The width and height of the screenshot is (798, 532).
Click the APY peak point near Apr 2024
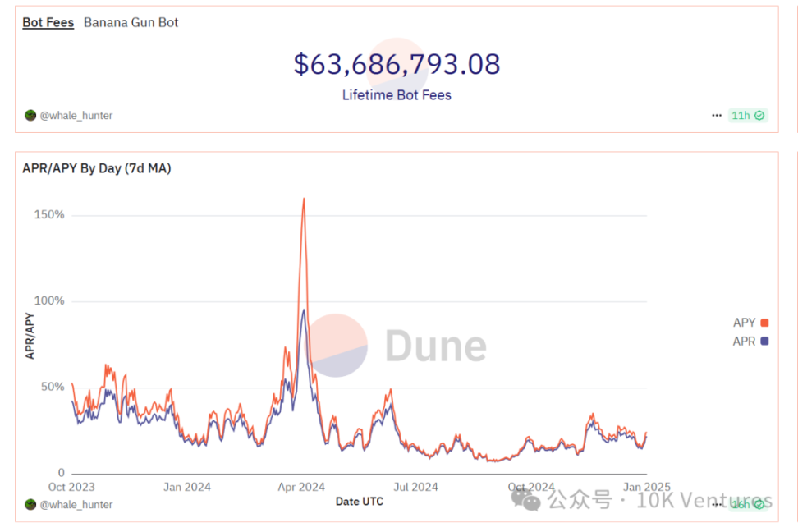tap(304, 199)
